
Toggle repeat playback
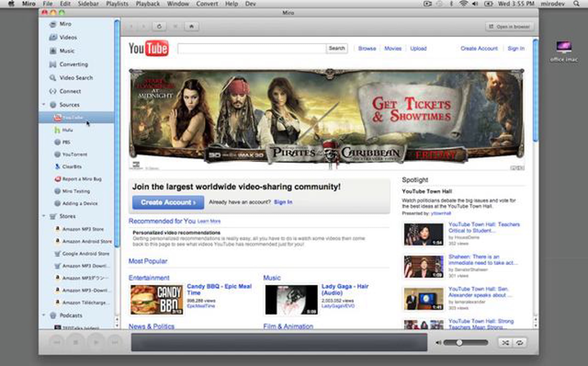(x=519, y=342)
